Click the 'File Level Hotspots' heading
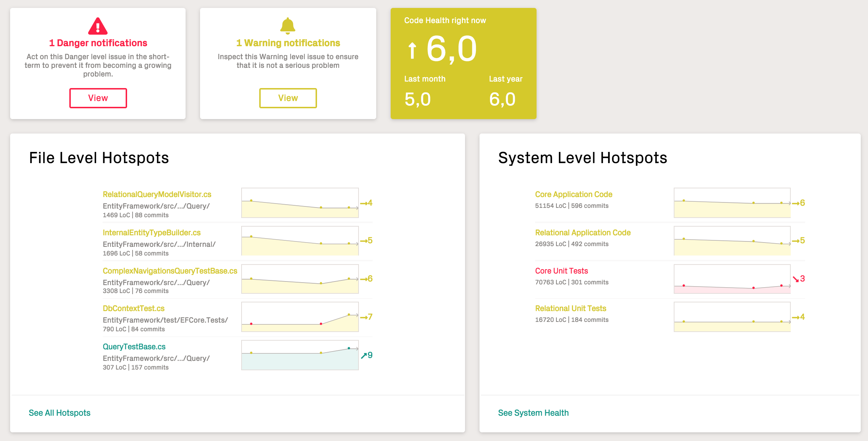This screenshot has width=868, height=441. pyautogui.click(x=99, y=158)
